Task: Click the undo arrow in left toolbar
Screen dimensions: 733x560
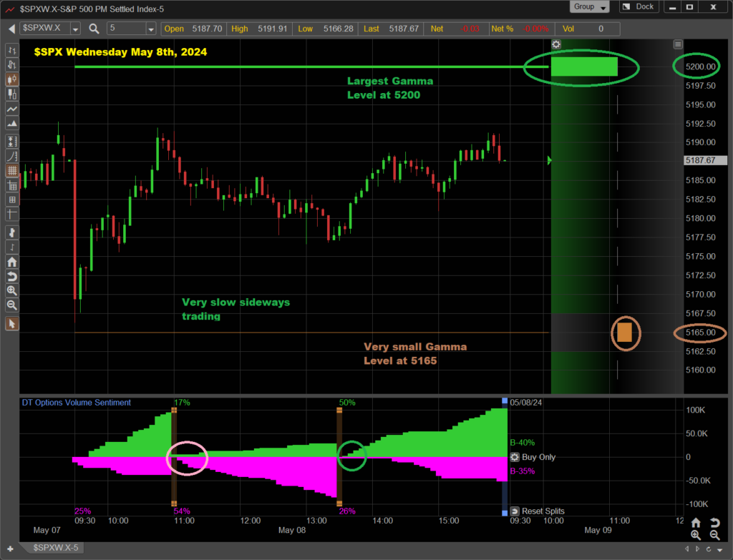Action: [11, 277]
